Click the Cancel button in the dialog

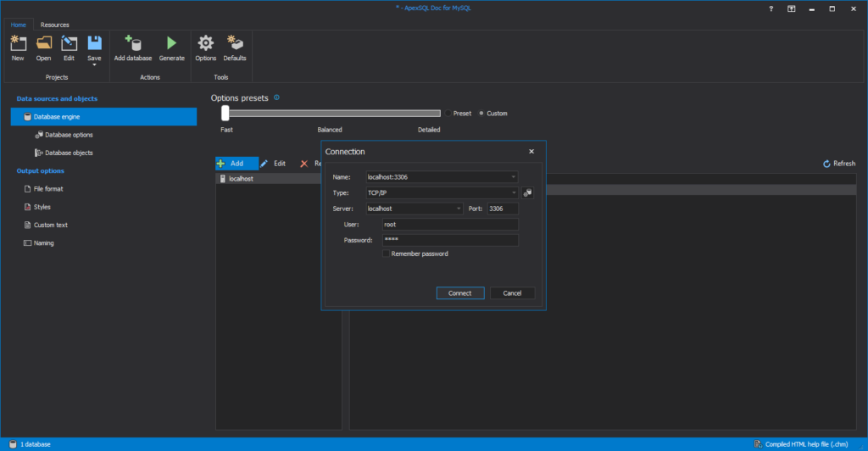512,293
